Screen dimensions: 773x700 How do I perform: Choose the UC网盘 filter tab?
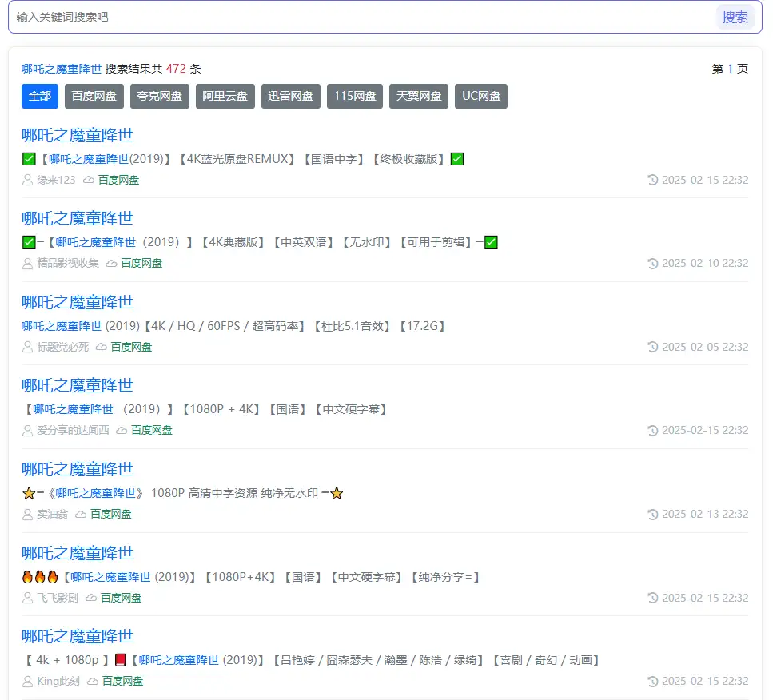481,97
